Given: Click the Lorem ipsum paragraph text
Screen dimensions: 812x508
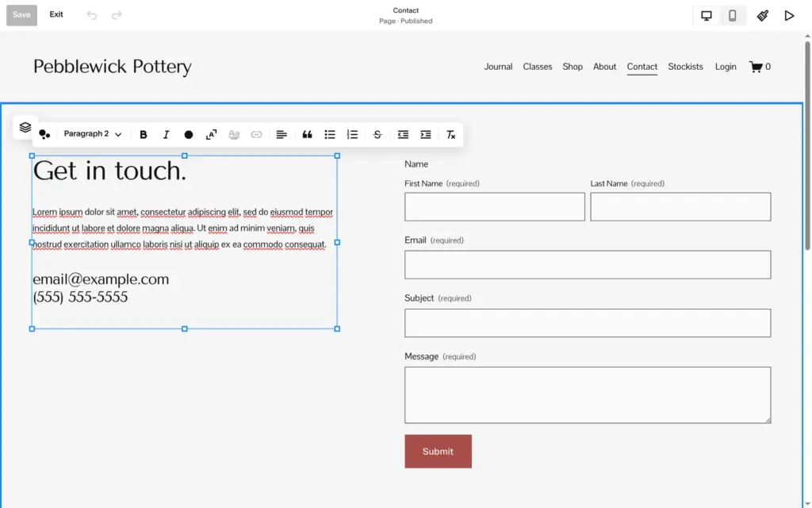Looking at the screenshot, I should [x=183, y=228].
